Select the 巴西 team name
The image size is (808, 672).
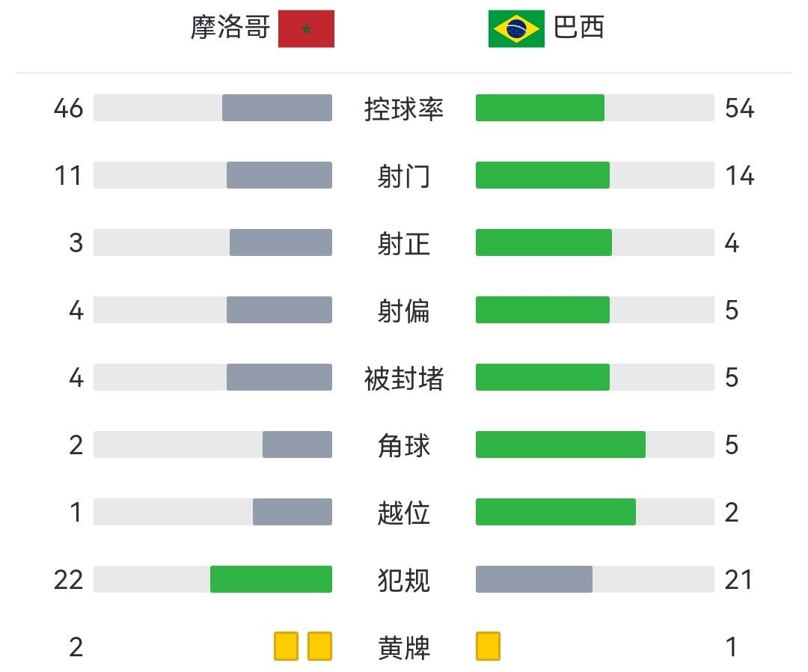pyautogui.click(x=579, y=28)
